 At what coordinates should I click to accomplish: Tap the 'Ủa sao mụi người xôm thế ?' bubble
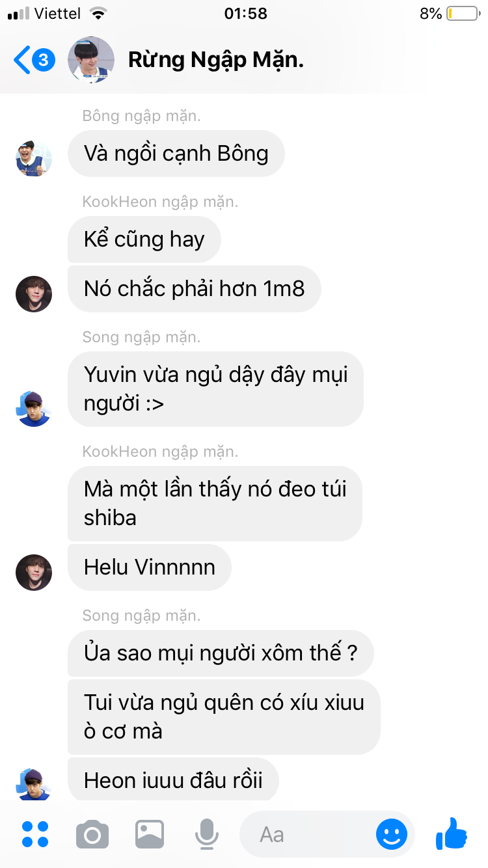click(221, 653)
